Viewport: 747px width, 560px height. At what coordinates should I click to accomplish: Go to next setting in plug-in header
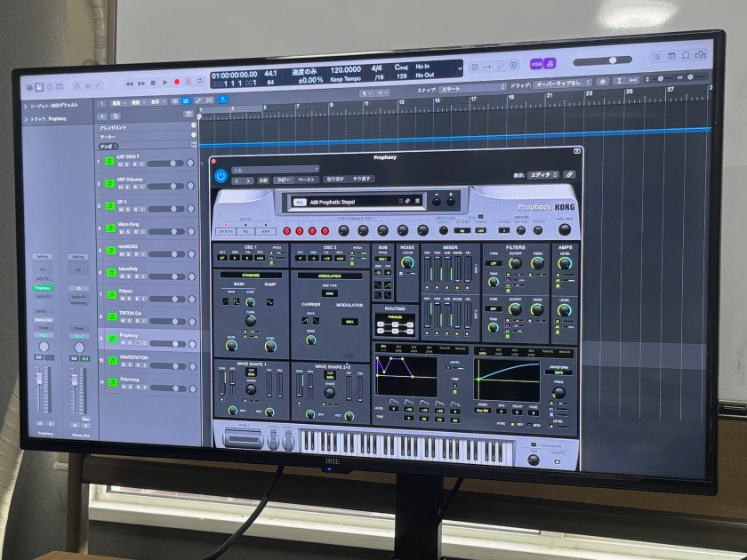point(248,181)
